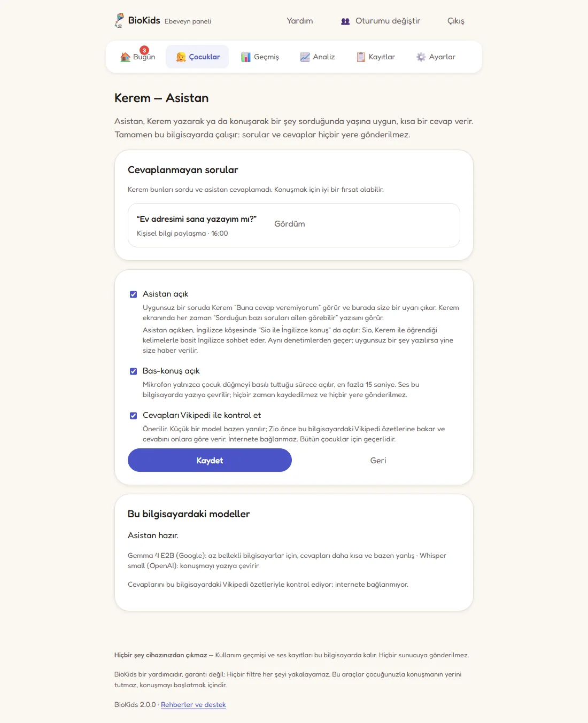588x723 pixels.
Task: Go back using the Geri button
Action: point(378,460)
